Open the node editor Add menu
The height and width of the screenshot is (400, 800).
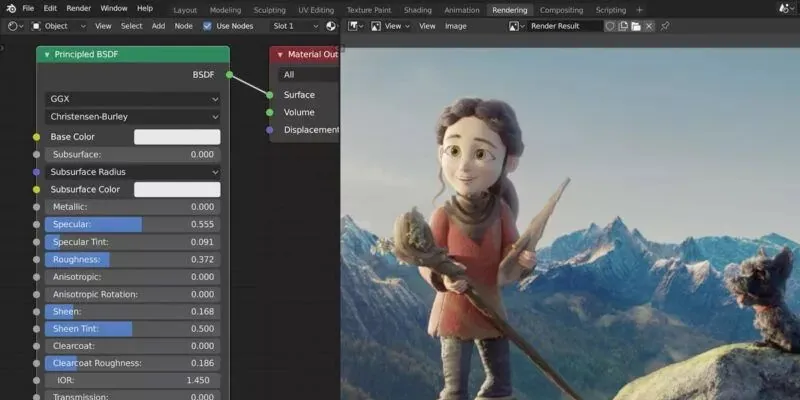click(x=158, y=26)
